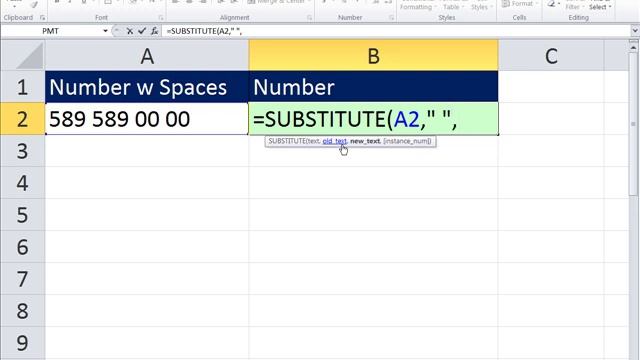The height and width of the screenshot is (360, 640).
Task: Click the 'Number w Spaces' header cell
Action: point(147,87)
